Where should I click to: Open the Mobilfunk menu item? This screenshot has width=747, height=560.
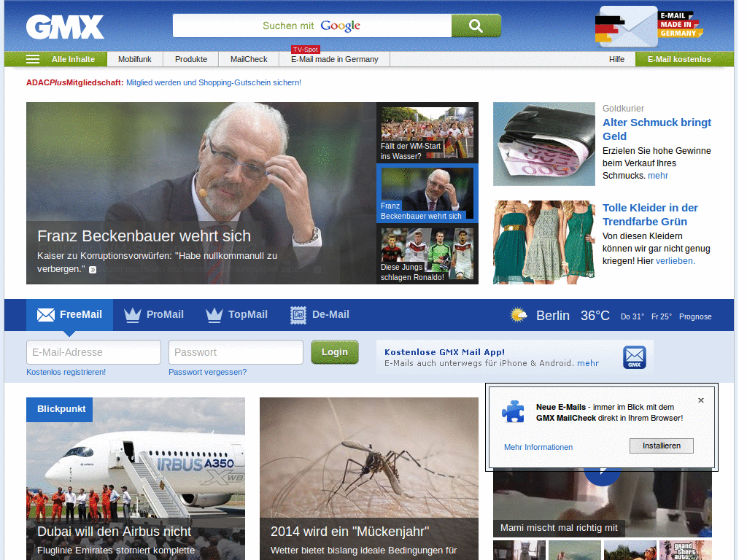[135, 59]
